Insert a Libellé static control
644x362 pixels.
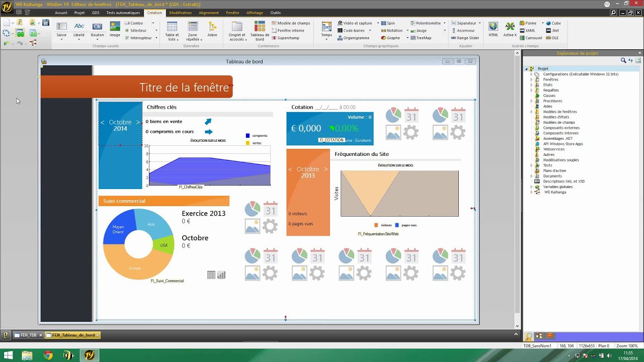79,30
